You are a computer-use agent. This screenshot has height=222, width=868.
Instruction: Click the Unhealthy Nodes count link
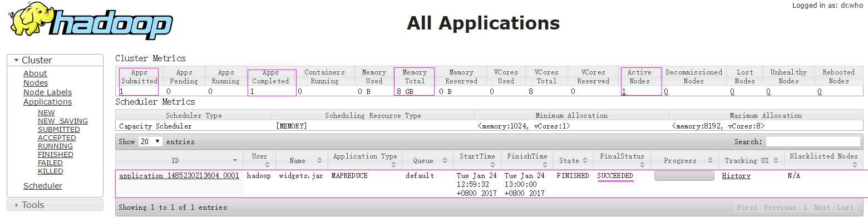pyautogui.click(x=768, y=91)
